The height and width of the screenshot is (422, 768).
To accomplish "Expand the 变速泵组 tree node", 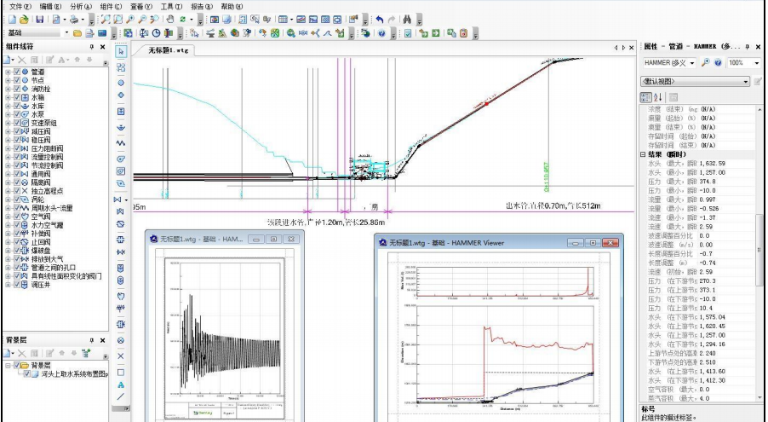I will coord(8,123).
